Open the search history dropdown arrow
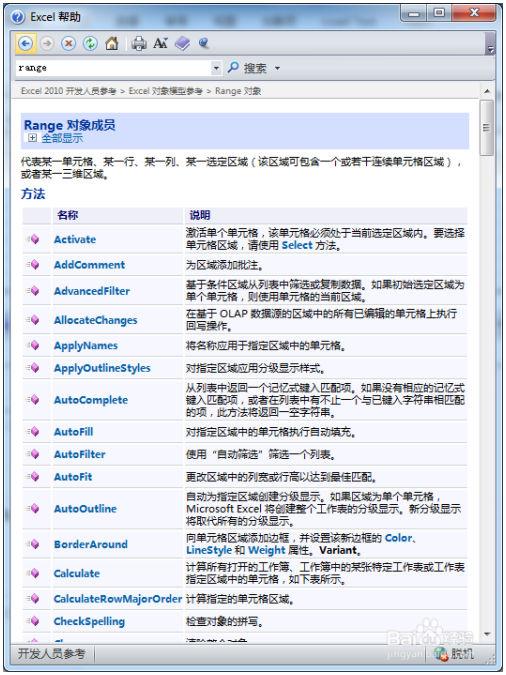This screenshot has width=506, height=675. pos(216,68)
